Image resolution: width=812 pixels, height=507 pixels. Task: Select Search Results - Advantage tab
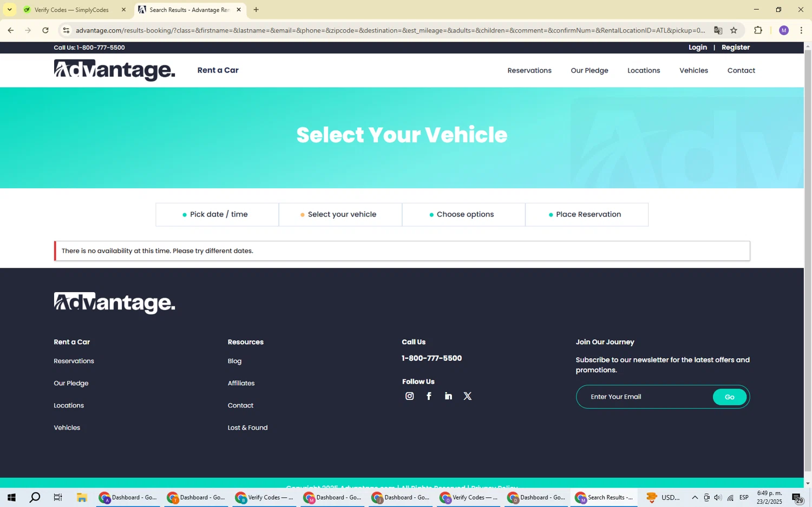tap(189, 10)
